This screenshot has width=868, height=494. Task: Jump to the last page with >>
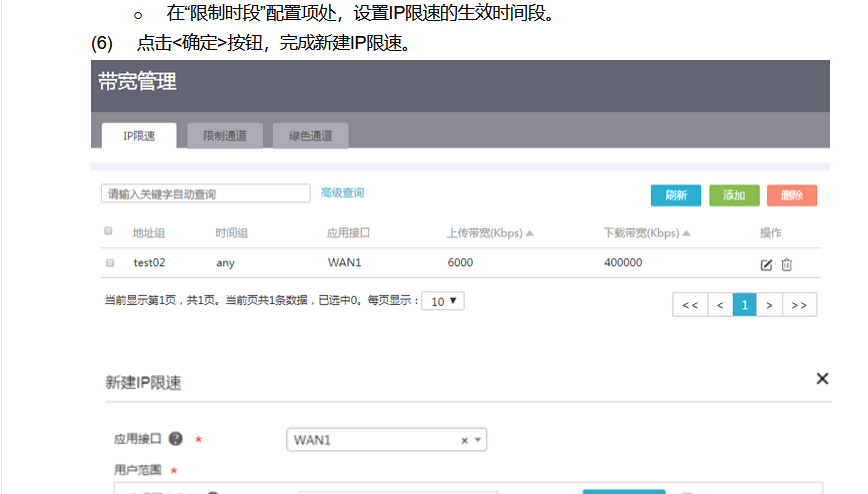(799, 305)
